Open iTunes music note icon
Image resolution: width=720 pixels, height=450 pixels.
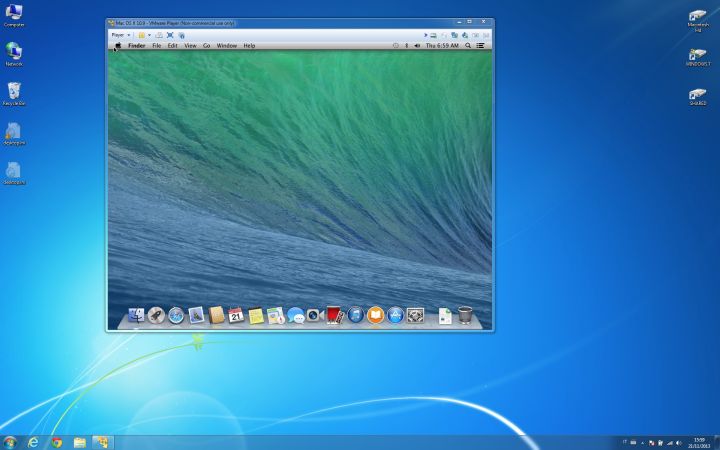pyautogui.click(x=355, y=315)
